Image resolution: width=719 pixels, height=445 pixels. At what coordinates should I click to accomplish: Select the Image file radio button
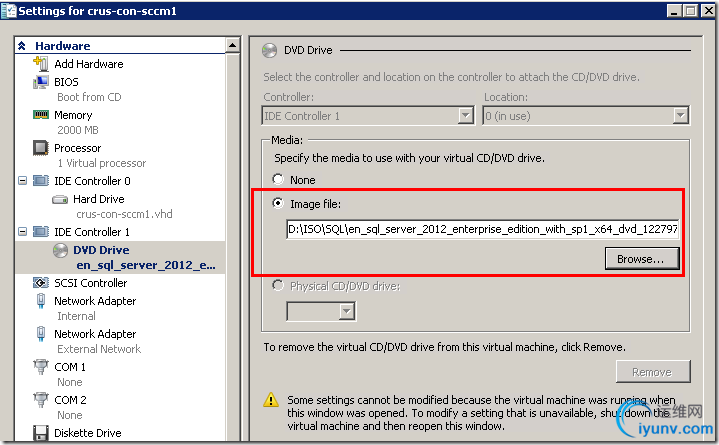click(x=278, y=203)
